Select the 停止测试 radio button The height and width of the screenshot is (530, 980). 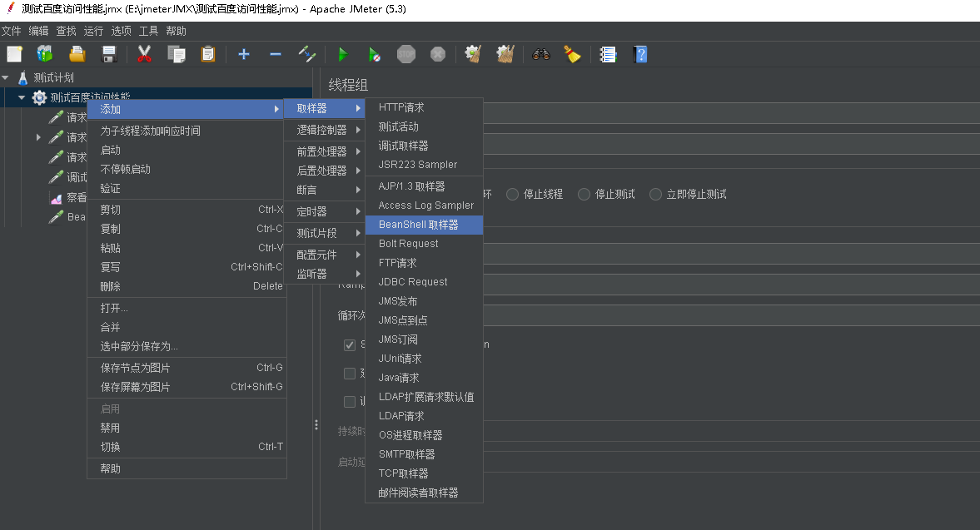click(584, 194)
